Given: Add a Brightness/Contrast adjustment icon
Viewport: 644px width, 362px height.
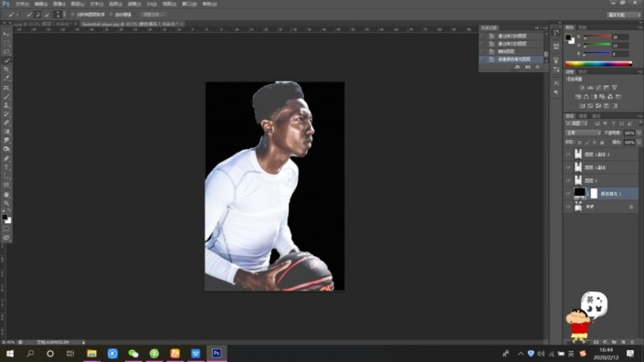Looking at the screenshot, I should tap(582, 88).
